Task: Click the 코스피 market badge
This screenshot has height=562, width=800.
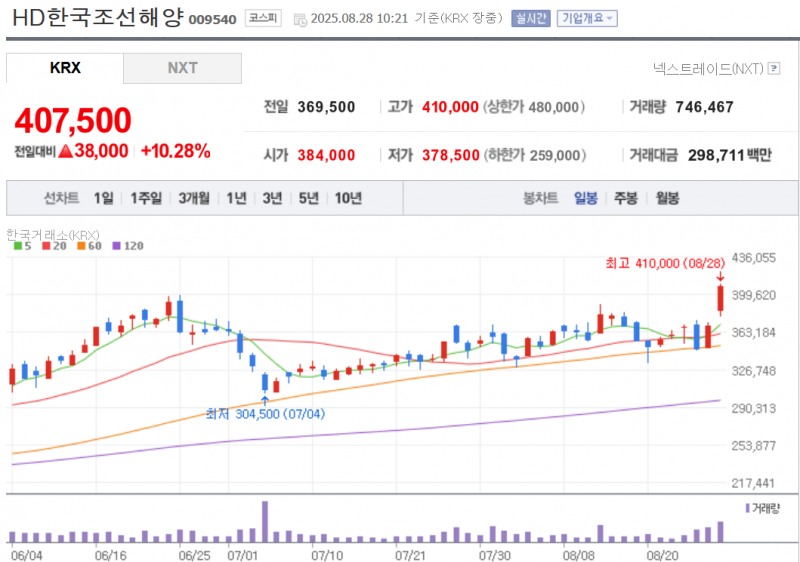Action: (x=264, y=18)
